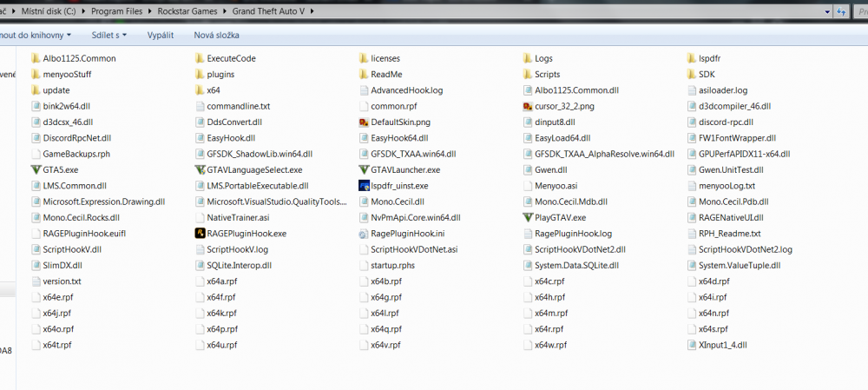Select the RagePluginHook.ini settings icon

[x=364, y=234]
